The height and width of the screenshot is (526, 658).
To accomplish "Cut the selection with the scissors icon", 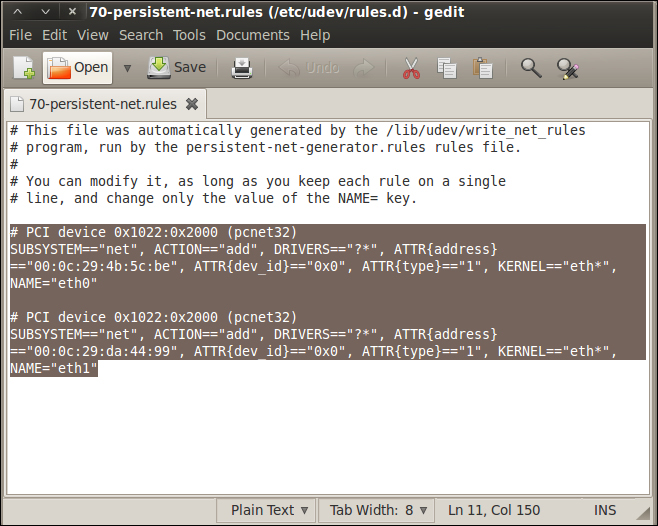I will [x=411, y=68].
